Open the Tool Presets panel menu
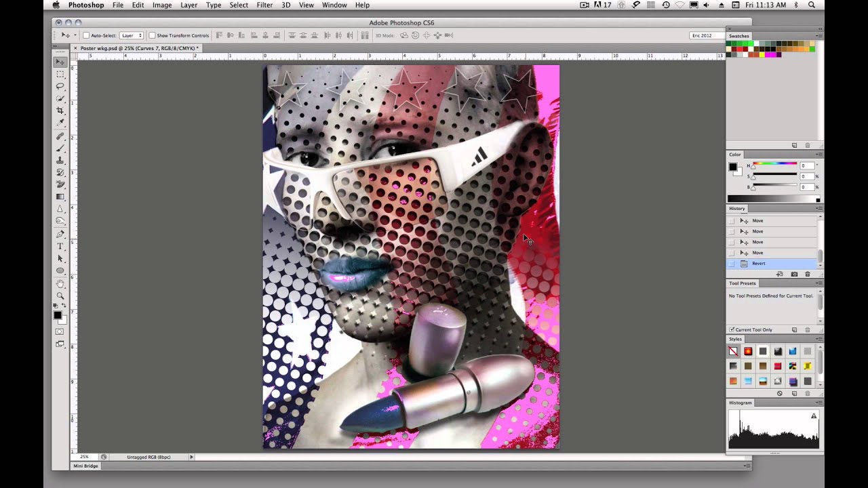This screenshot has height=488, width=868. (x=821, y=283)
